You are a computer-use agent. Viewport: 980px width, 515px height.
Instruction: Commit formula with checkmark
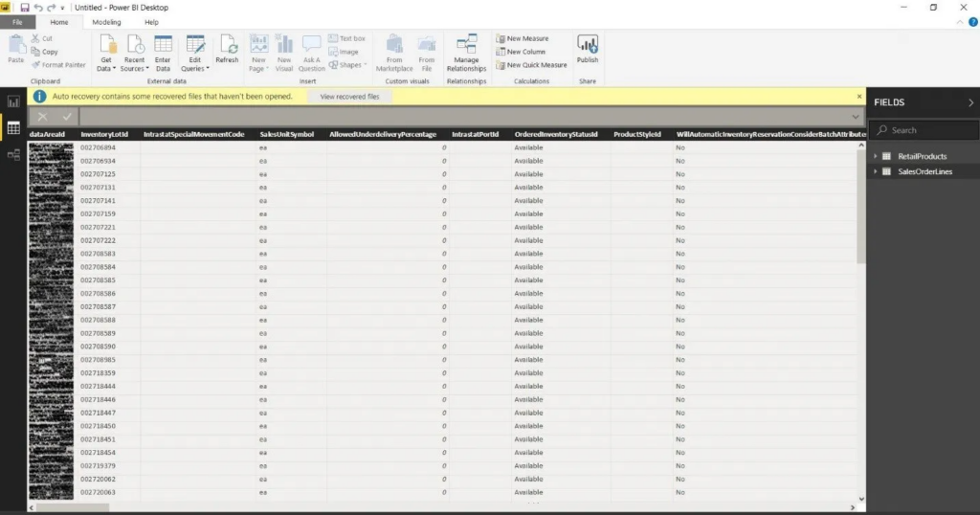(67, 116)
